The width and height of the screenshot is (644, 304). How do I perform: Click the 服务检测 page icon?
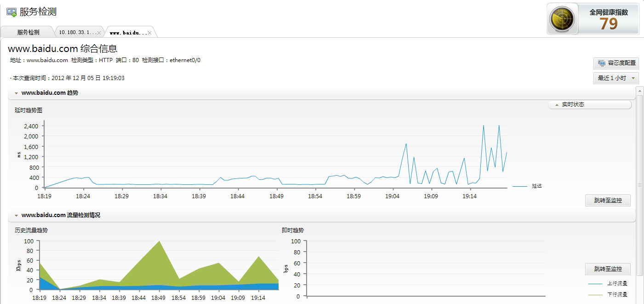point(11,12)
